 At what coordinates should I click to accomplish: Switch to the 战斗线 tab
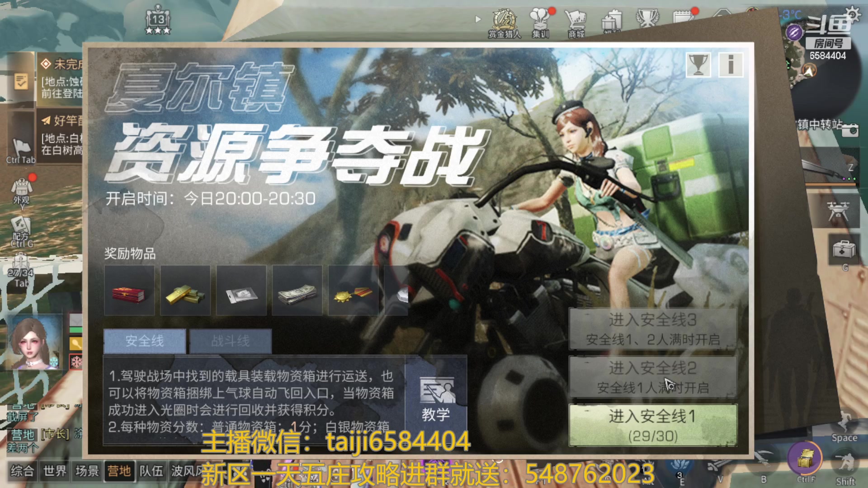(x=231, y=341)
